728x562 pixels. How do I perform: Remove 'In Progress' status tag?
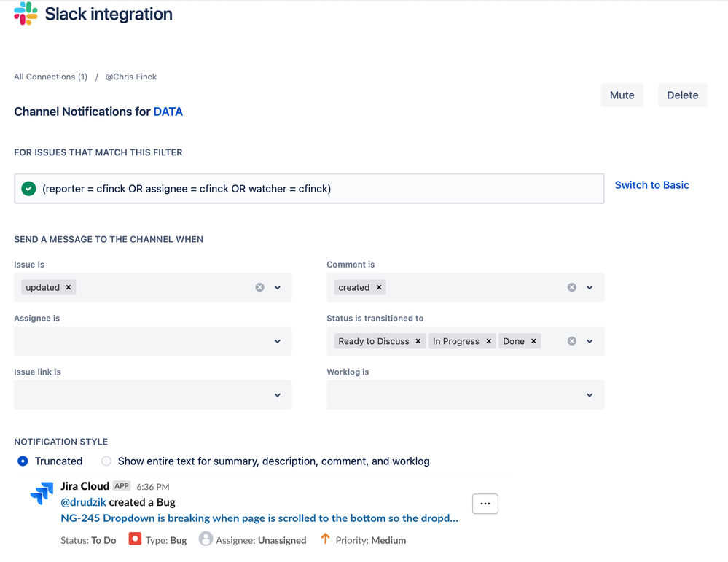click(x=488, y=341)
